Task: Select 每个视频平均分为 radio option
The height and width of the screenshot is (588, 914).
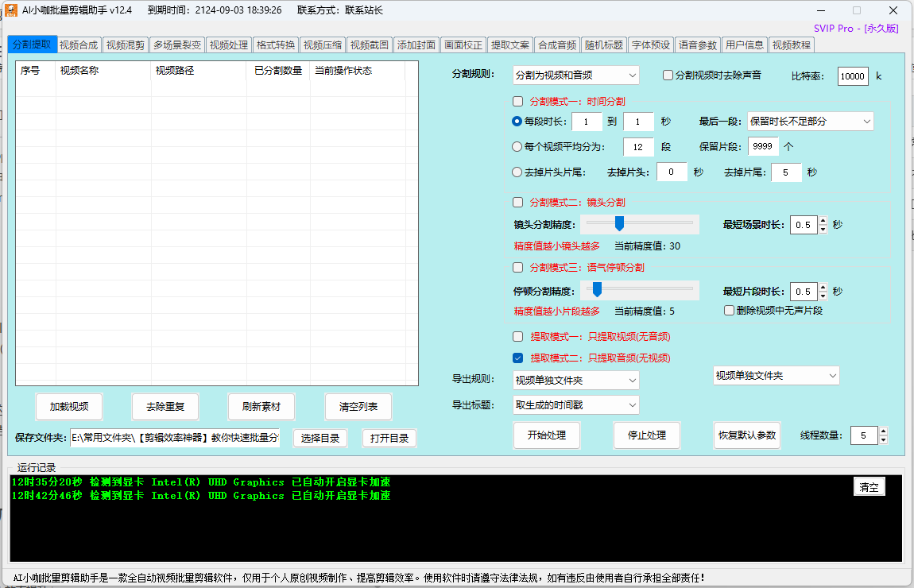Action: [517, 147]
